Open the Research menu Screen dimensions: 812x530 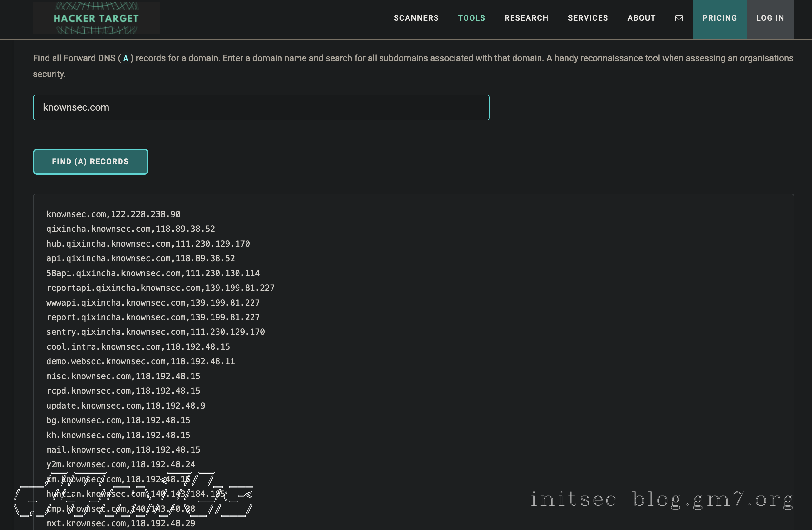click(526, 18)
